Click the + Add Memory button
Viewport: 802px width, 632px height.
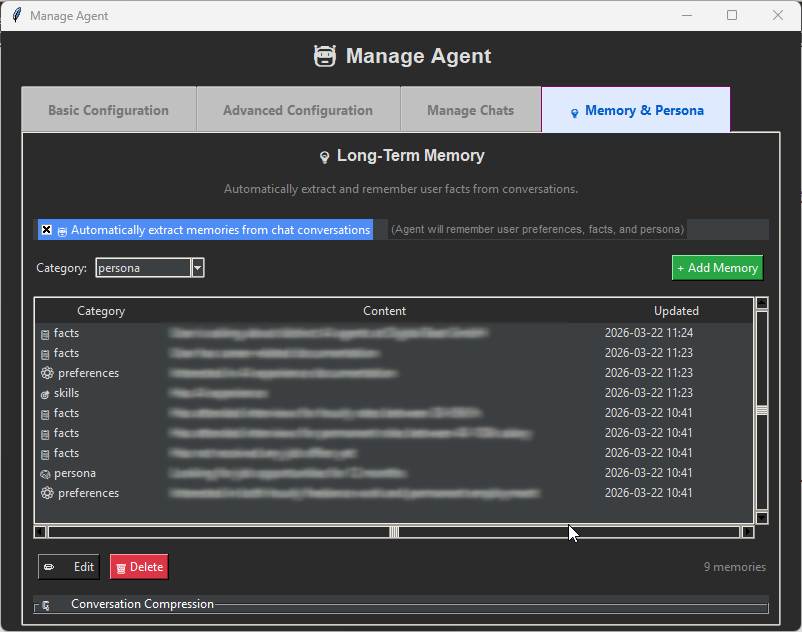(x=717, y=267)
